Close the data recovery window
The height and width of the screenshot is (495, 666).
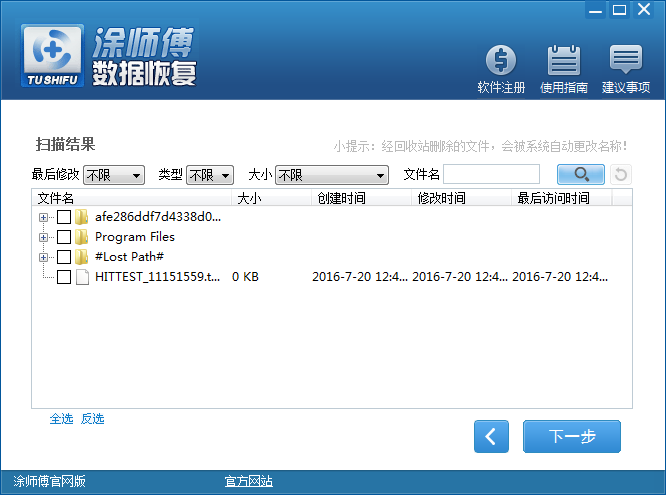coord(643,9)
